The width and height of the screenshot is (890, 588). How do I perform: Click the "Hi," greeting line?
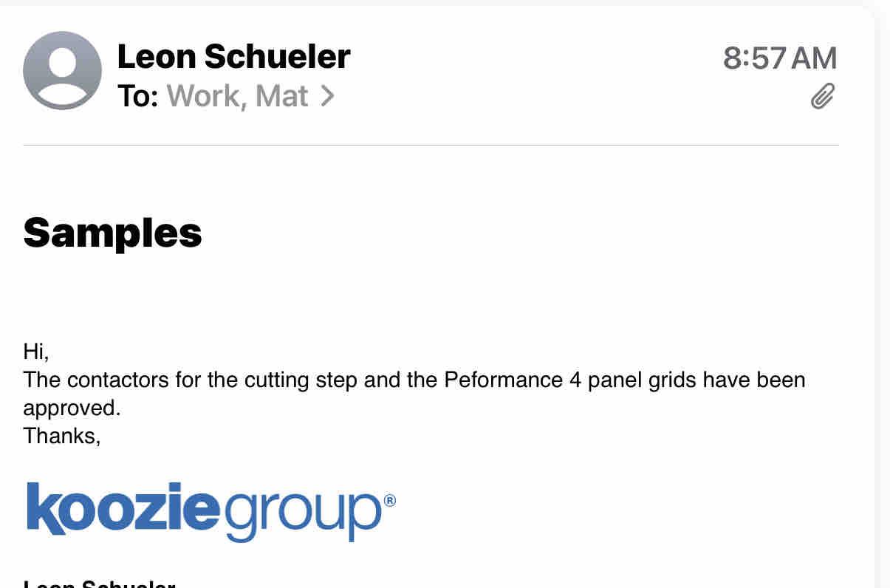tap(36, 351)
